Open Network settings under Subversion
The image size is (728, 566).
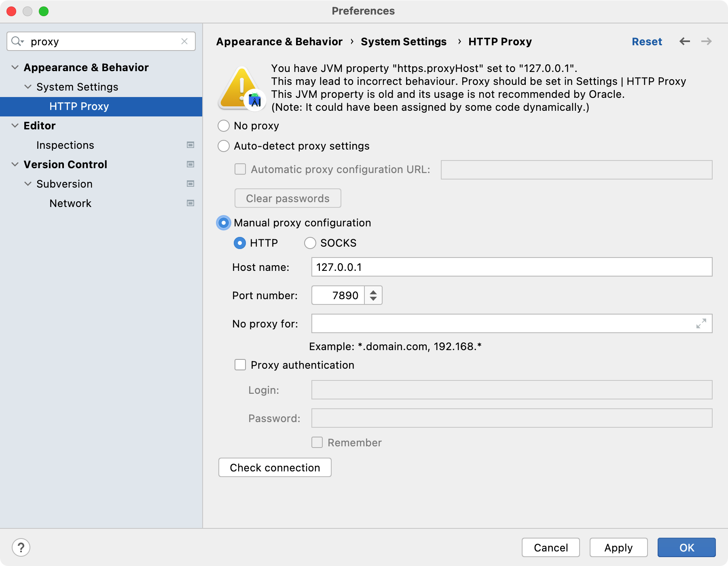coord(70,203)
